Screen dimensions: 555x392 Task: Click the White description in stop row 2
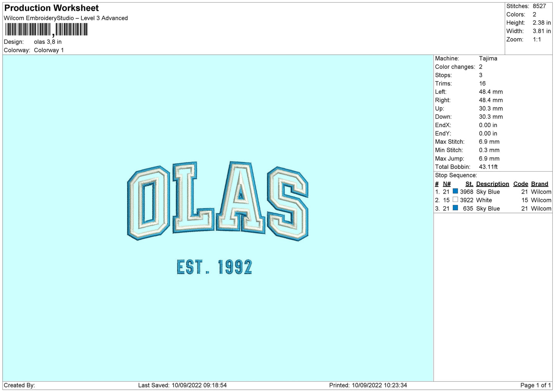(x=484, y=200)
